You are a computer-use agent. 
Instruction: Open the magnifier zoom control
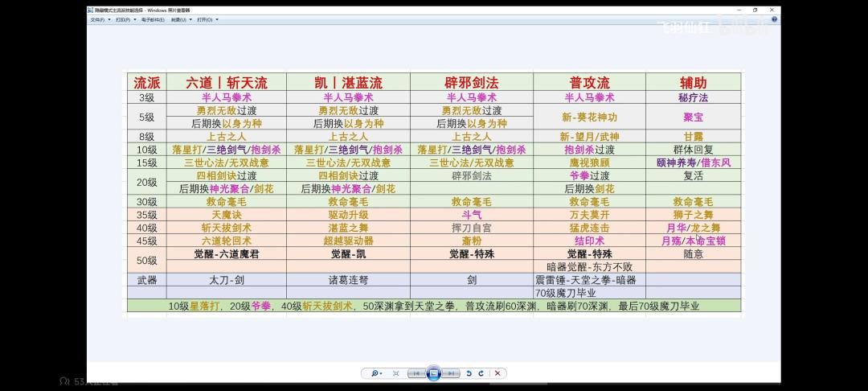point(377,373)
